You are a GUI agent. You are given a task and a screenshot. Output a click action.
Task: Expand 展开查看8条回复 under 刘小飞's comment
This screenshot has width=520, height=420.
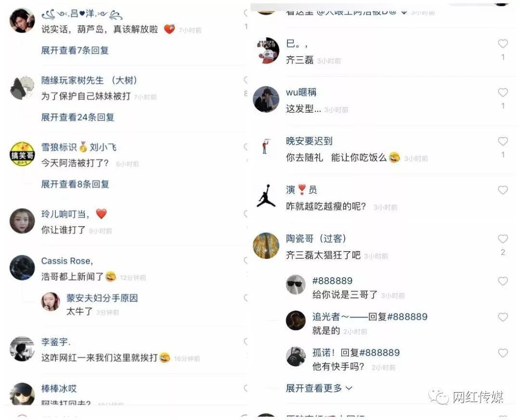click(75, 184)
